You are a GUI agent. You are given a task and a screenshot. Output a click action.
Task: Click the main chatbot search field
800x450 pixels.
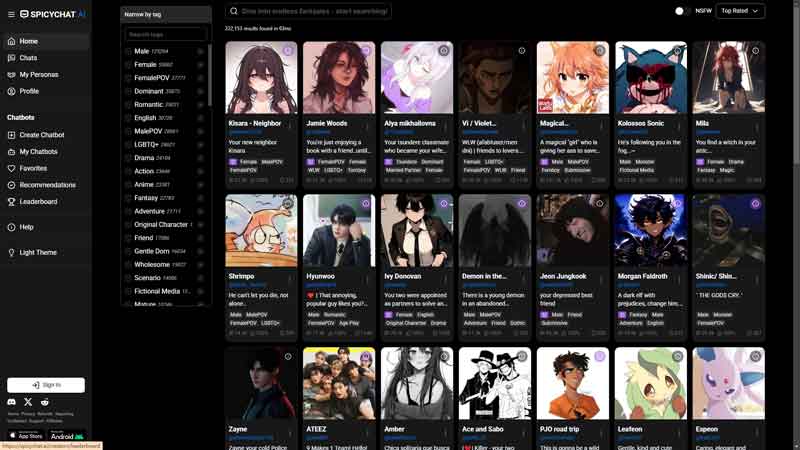coord(308,11)
